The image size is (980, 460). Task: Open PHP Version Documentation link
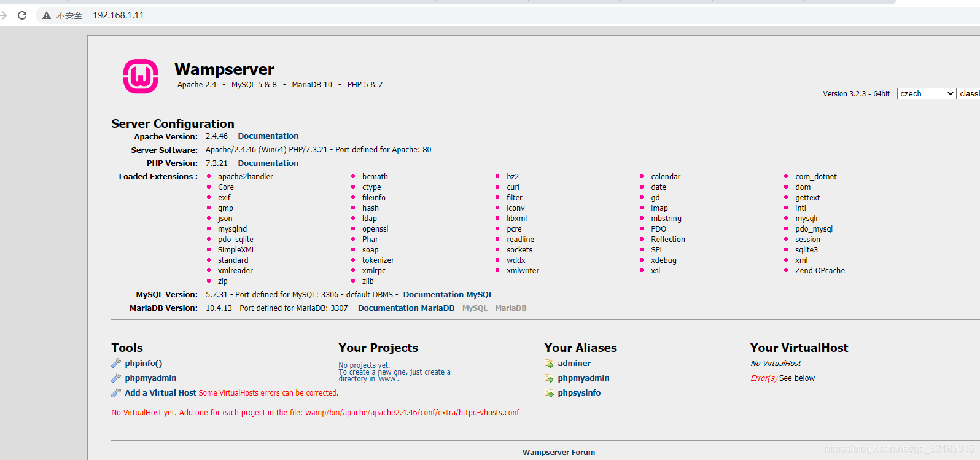pos(268,163)
